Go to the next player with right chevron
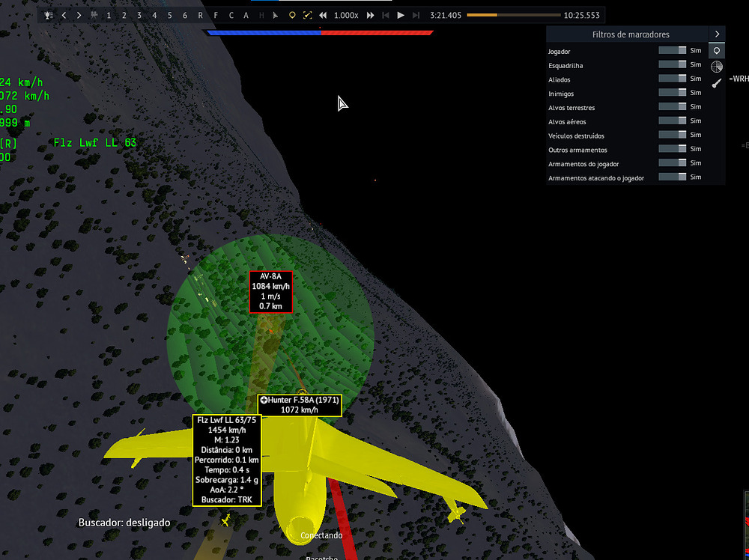 79,15
